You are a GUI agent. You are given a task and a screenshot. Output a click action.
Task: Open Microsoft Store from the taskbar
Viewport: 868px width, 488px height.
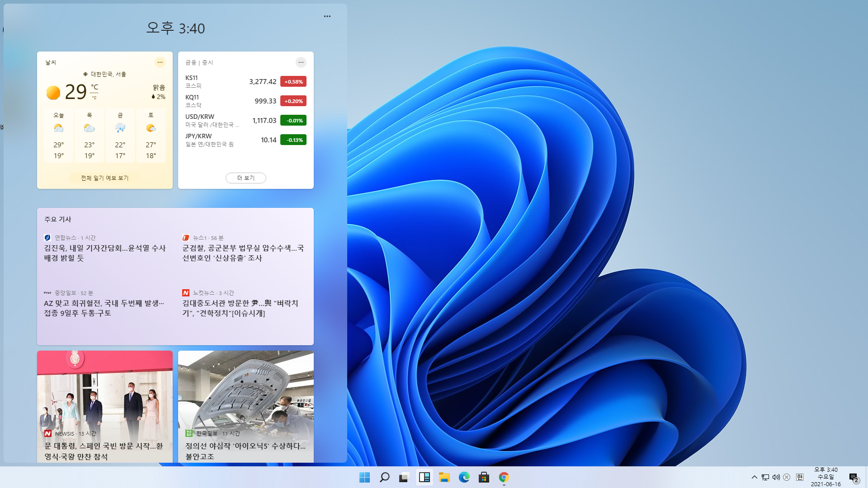(484, 477)
